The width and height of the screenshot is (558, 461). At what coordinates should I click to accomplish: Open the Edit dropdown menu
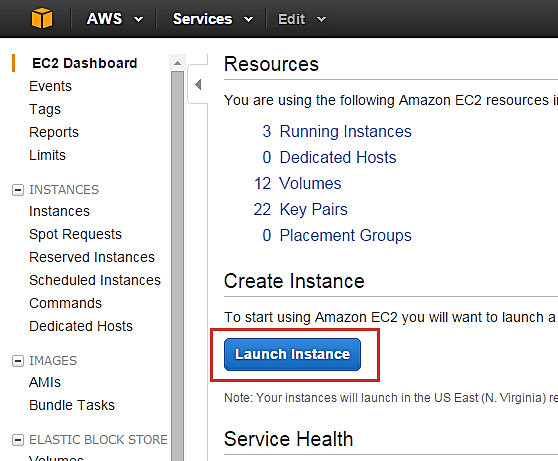point(302,19)
